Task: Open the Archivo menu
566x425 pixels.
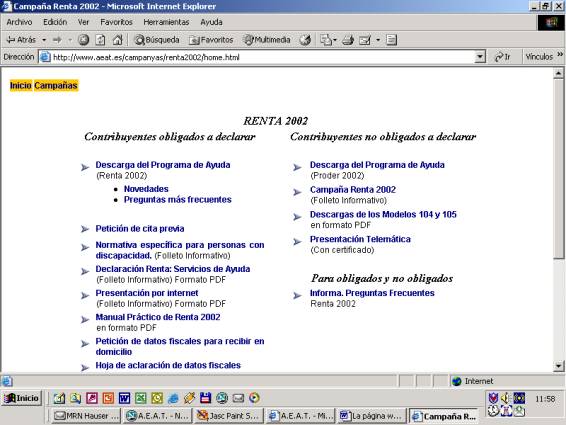Action: pos(19,22)
